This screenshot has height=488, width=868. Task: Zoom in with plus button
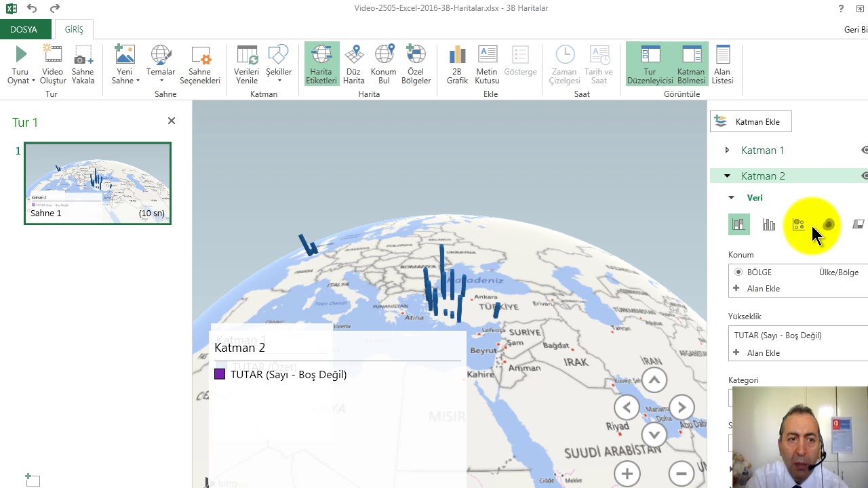tap(627, 474)
